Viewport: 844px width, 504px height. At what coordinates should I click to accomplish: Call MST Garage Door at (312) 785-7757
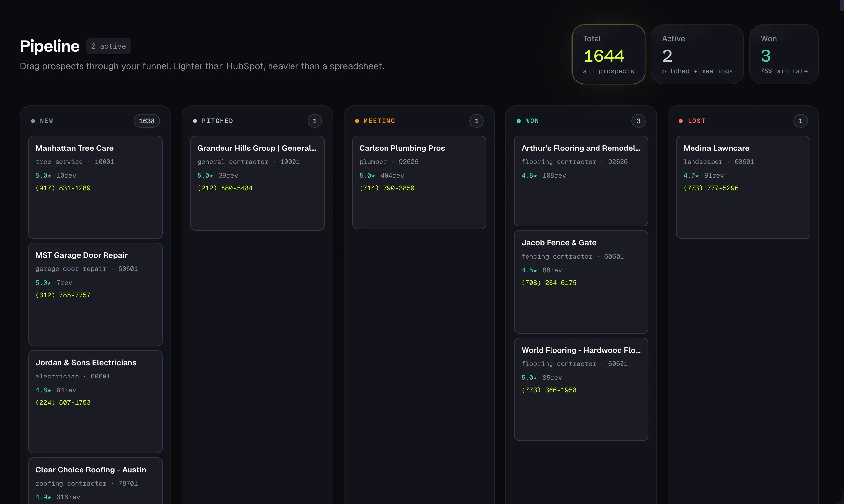[63, 295]
